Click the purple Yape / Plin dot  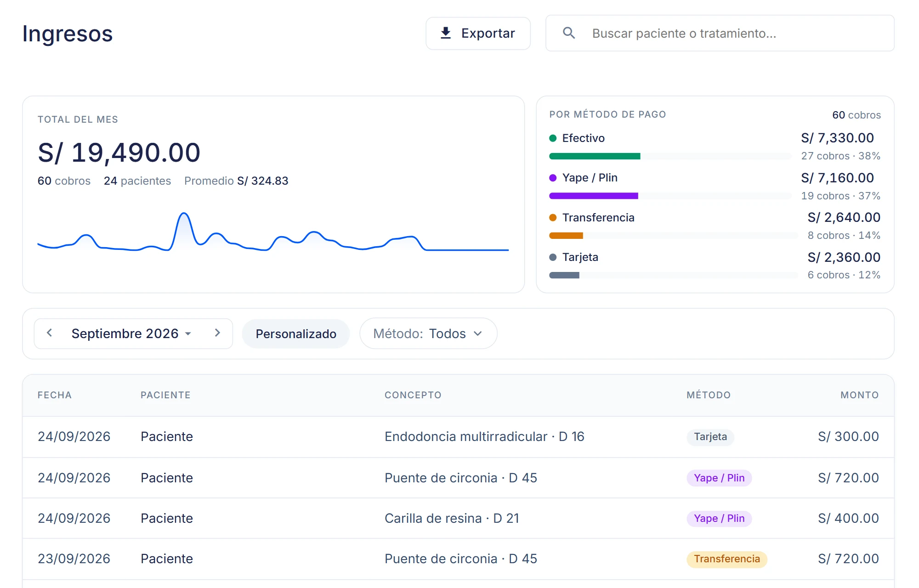[553, 178]
